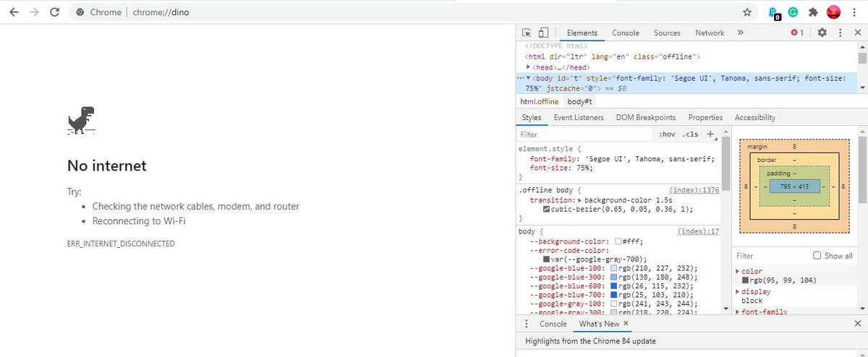Open the (index):17 source link
Image resolution: width=868 pixels, height=357 pixels.
click(698, 231)
